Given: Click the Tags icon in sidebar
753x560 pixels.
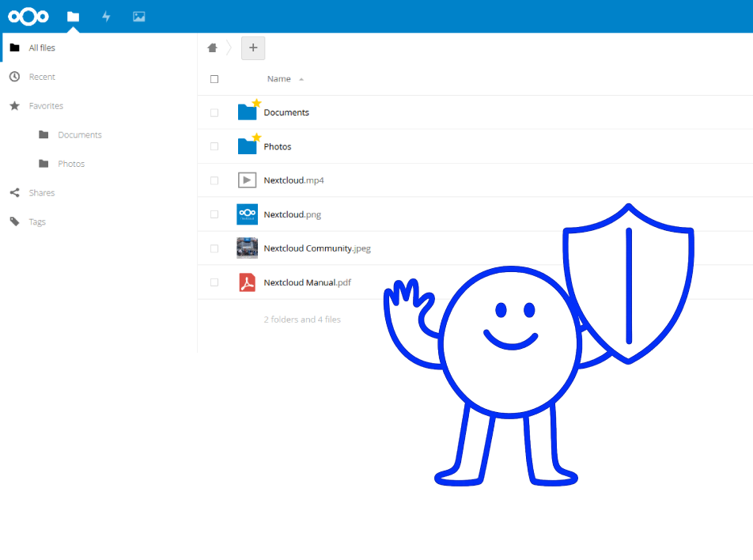Looking at the screenshot, I should click(x=15, y=221).
